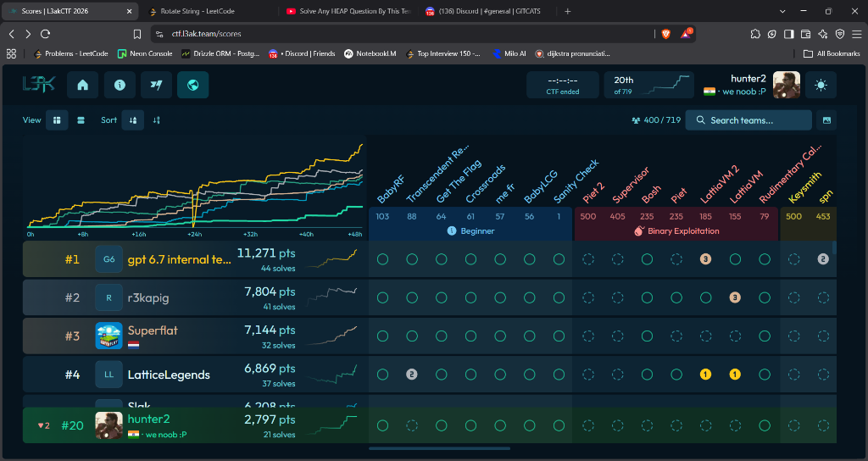Sort with the second sort option
The image size is (868, 461).
[x=157, y=120]
